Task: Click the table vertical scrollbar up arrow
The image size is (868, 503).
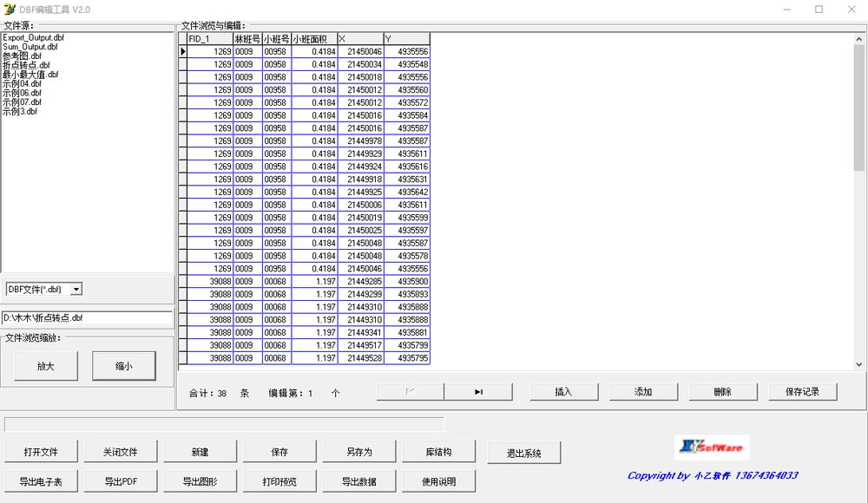Action: [858, 39]
